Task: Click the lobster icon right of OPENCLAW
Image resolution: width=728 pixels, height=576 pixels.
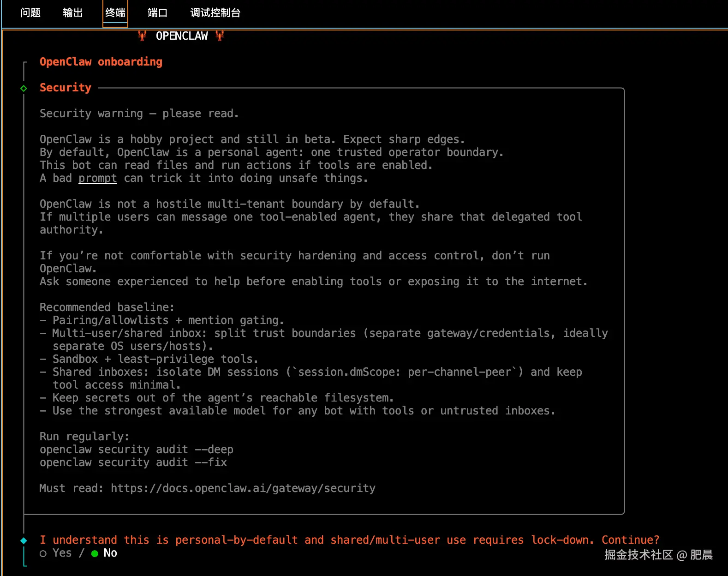Action: coord(220,36)
